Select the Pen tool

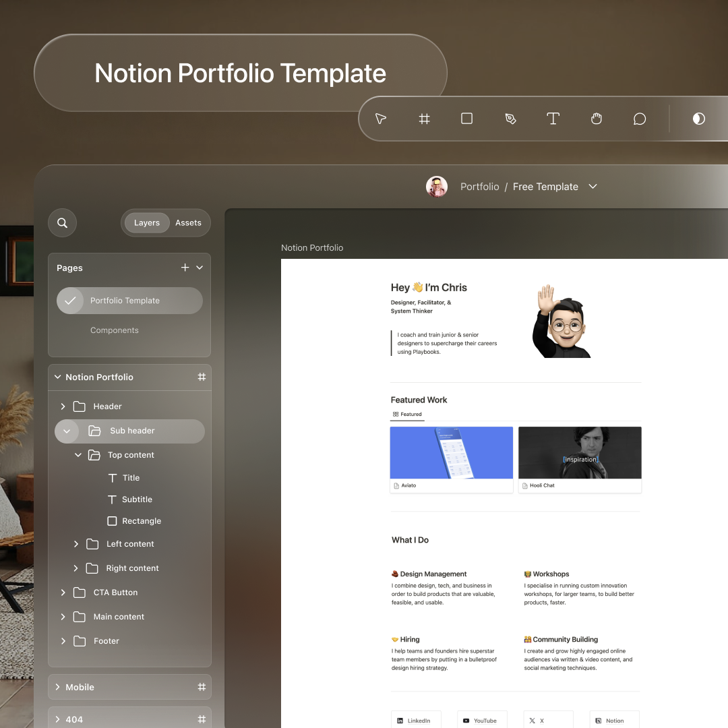(510, 119)
